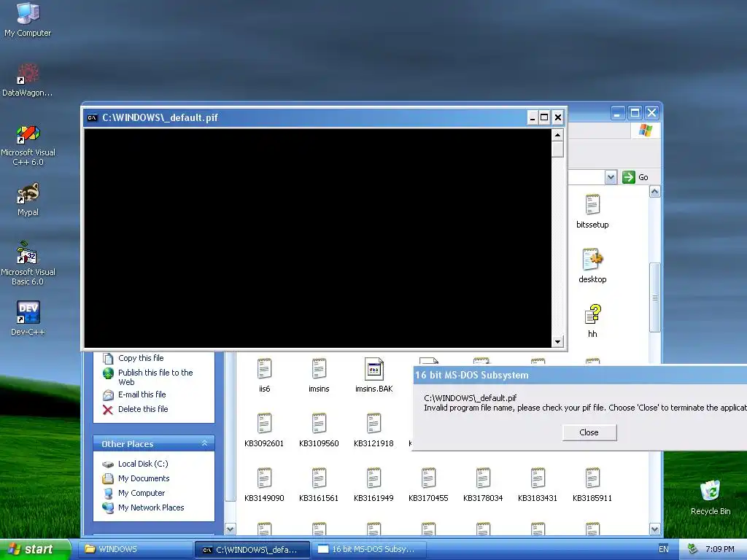Image resolution: width=747 pixels, height=560 pixels.
Task: Select the KB3149090 file
Action: tap(264, 485)
